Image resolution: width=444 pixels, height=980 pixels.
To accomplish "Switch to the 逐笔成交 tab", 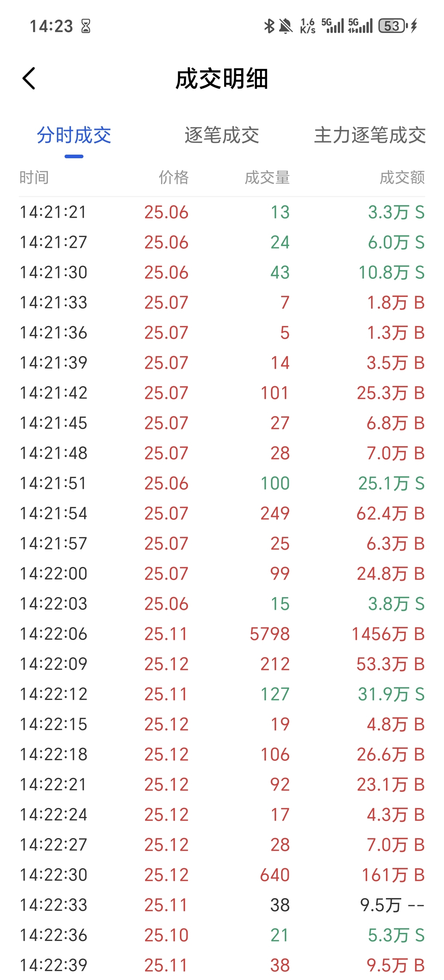I will point(222,135).
